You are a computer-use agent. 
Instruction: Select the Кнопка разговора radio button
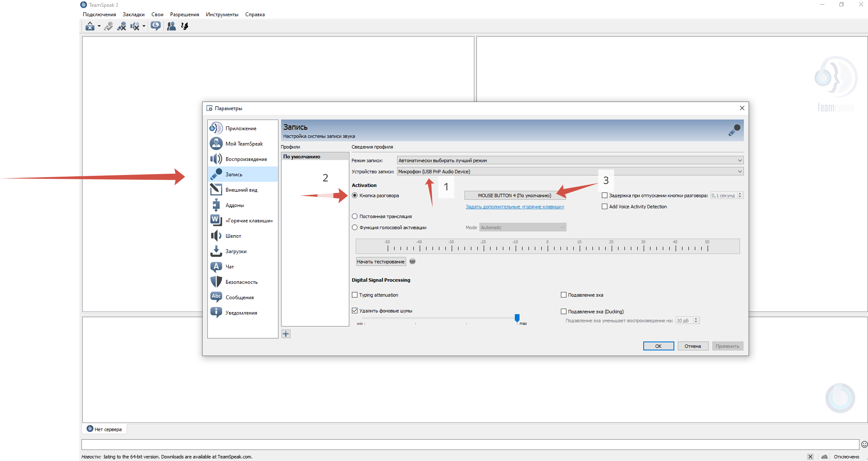click(x=354, y=195)
